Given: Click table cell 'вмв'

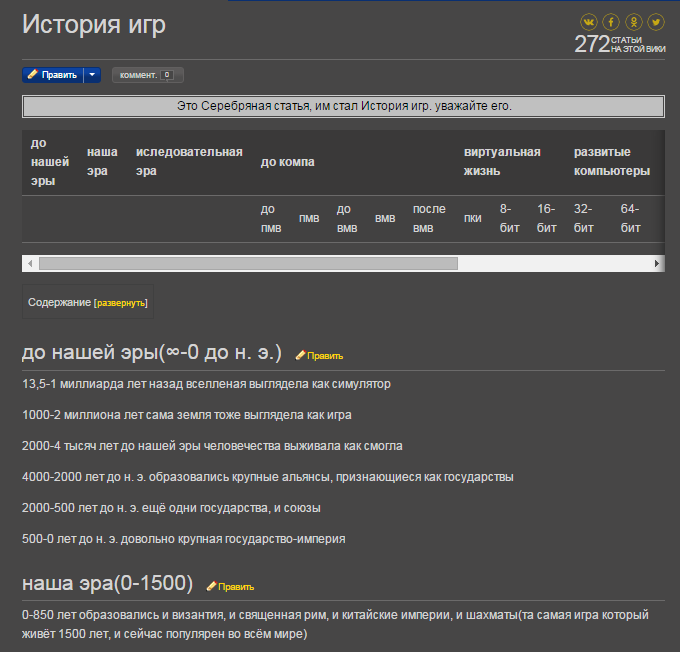Looking at the screenshot, I should (x=385, y=219).
